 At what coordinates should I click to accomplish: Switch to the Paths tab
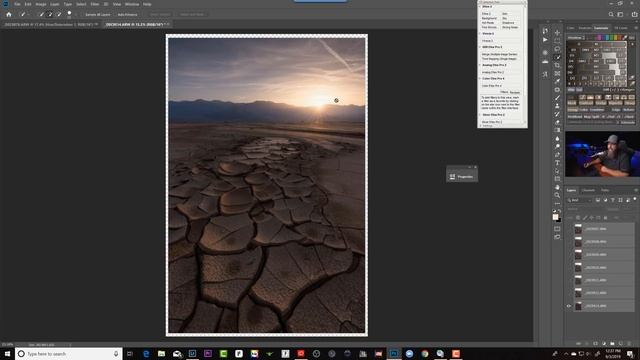point(605,190)
